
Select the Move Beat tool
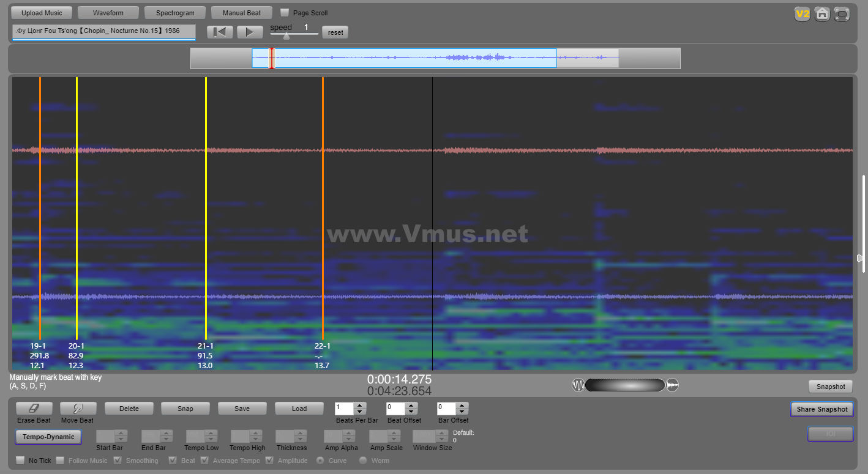[x=77, y=409]
